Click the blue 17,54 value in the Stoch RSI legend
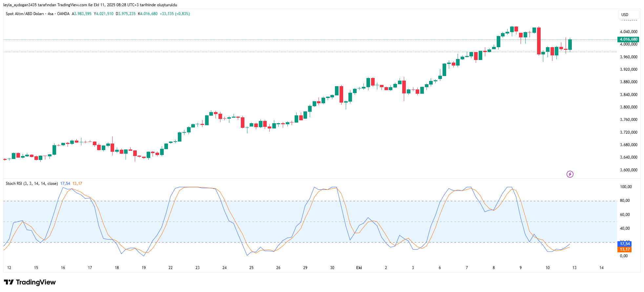Image resolution: width=644 pixels, height=292 pixels. point(65,184)
